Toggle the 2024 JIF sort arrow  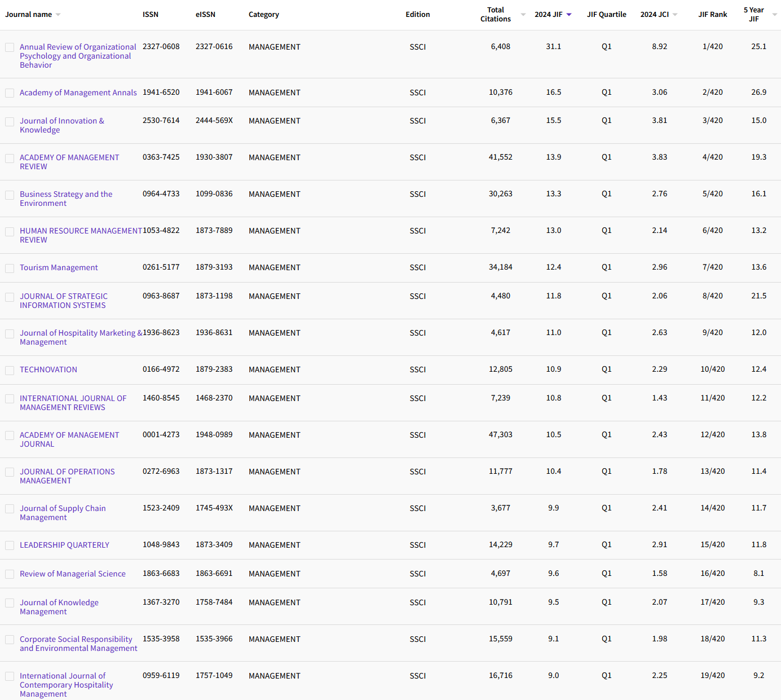click(x=569, y=15)
